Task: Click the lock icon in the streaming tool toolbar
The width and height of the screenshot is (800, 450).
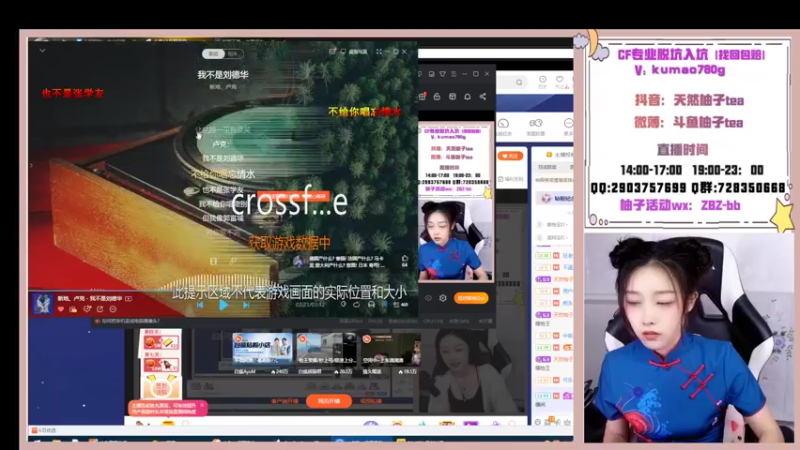Action: 437,96
